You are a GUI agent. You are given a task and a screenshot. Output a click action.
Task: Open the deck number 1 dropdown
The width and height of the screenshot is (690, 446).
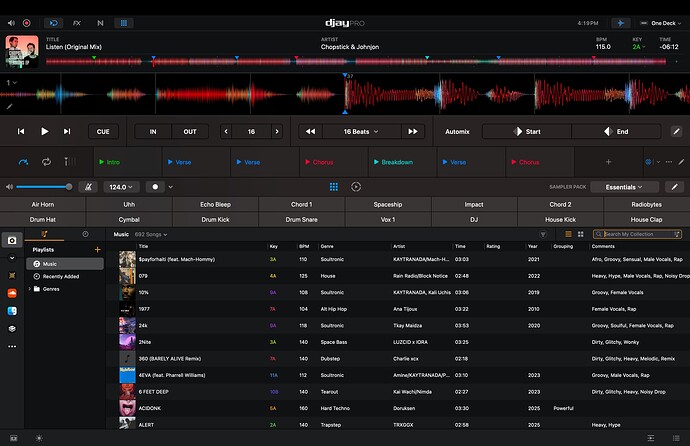(11, 82)
